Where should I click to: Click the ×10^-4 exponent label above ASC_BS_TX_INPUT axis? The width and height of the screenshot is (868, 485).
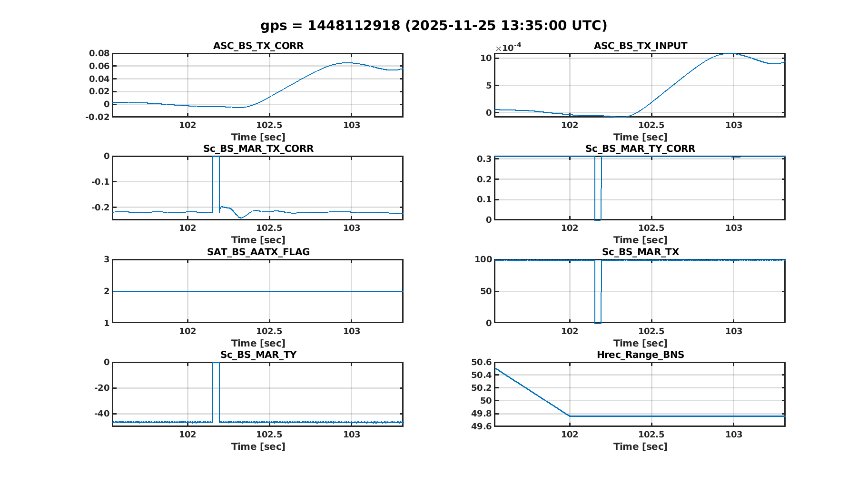pos(508,47)
